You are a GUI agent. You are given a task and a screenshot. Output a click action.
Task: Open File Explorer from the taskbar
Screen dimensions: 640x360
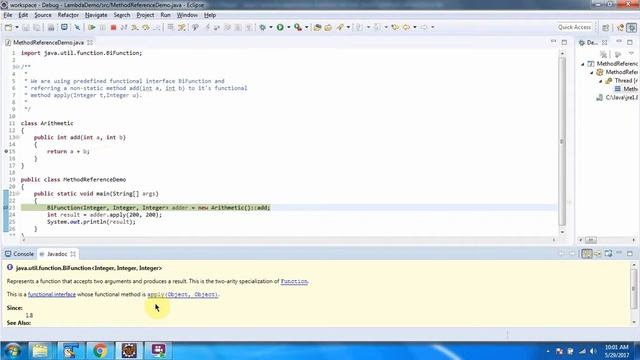[x=40, y=351]
